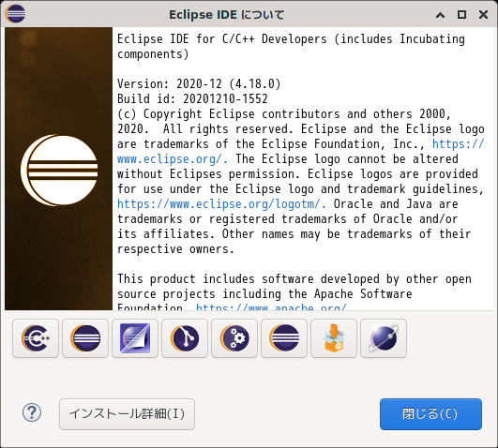Roll up window with the title bar up-arrow
This screenshot has width=498, height=448.
point(440,15)
